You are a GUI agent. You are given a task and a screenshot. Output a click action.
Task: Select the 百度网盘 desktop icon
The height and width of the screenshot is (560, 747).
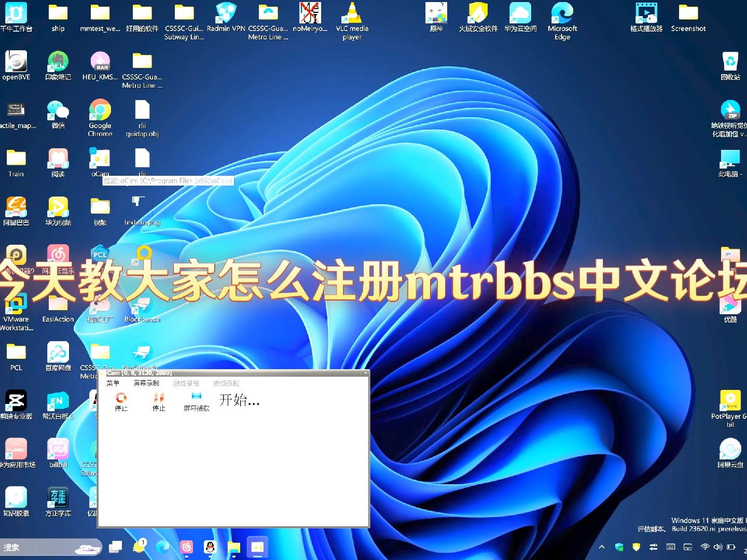tap(58, 357)
